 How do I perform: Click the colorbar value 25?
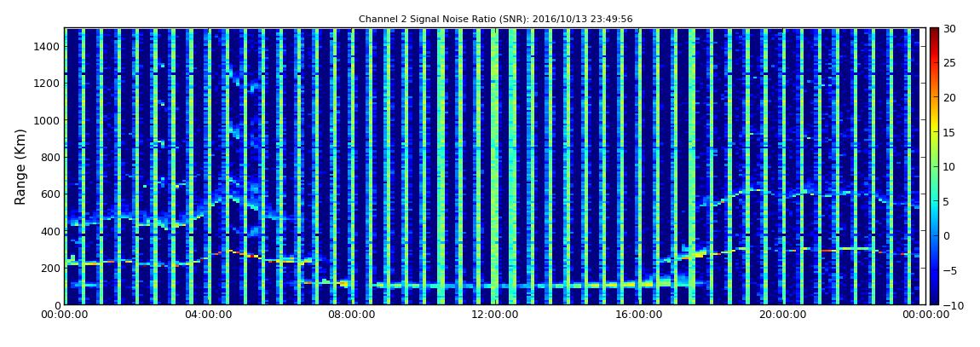949,63
